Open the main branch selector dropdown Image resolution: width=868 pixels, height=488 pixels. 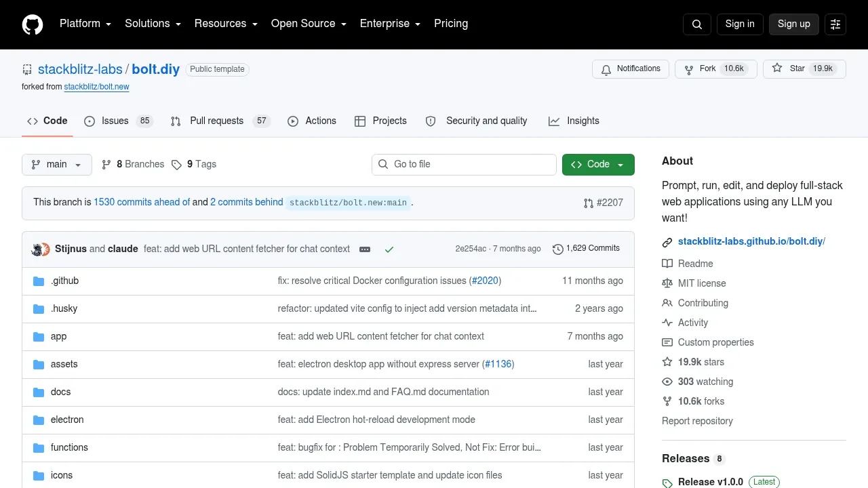tap(57, 165)
